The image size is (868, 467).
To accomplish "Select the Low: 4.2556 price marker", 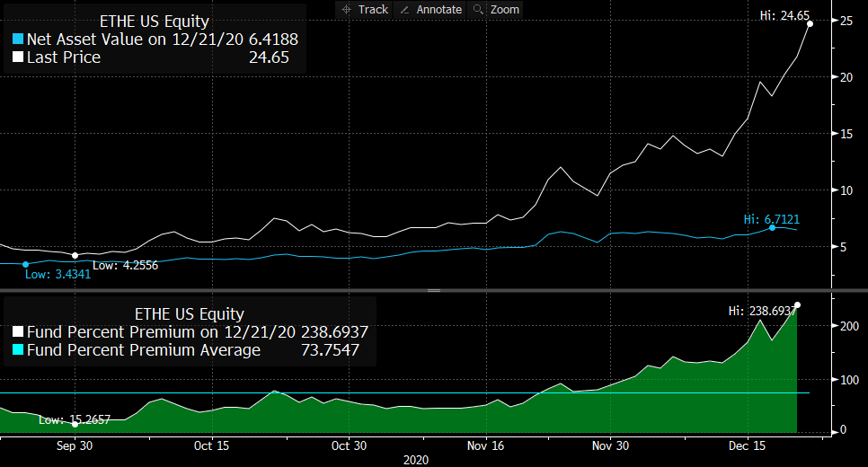I will point(75,256).
